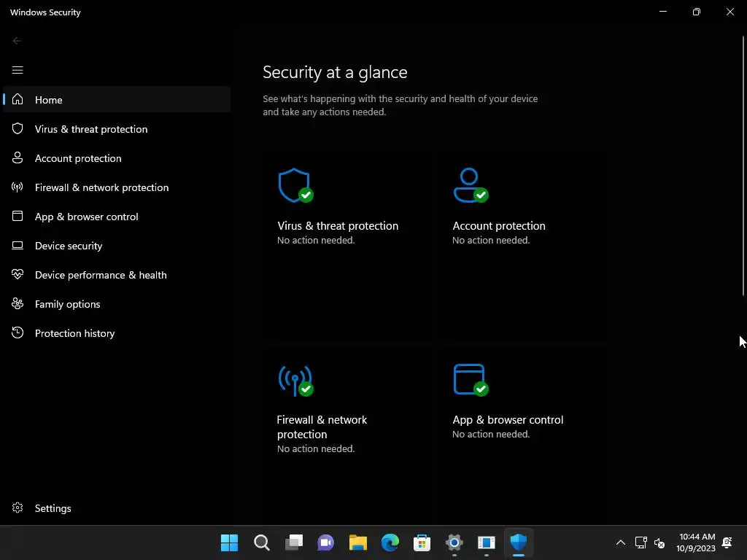747x560 pixels.
Task: Click the antenna icon beside Firewall & network protection
Action: pos(18,187)
